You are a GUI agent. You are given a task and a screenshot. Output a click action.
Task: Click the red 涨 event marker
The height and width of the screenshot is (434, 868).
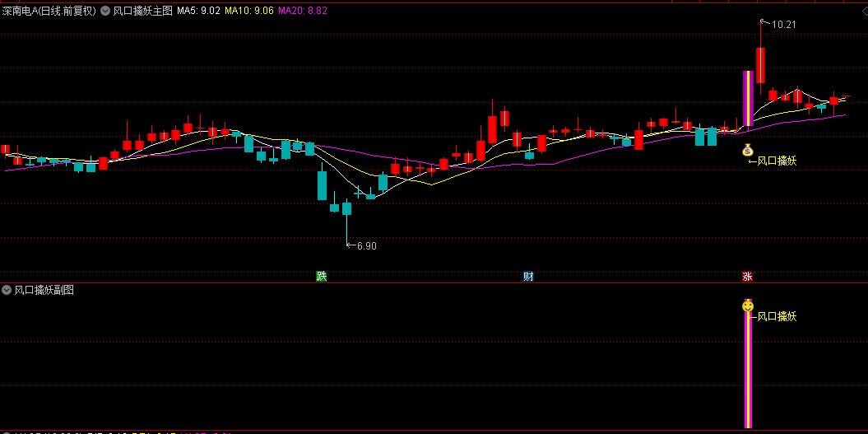click(747, 277)
